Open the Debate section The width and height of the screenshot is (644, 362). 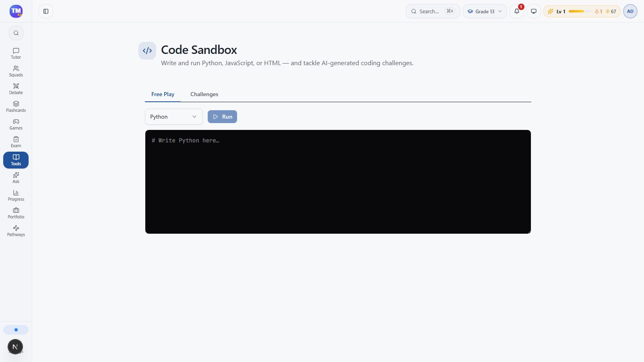pos(16,89)
